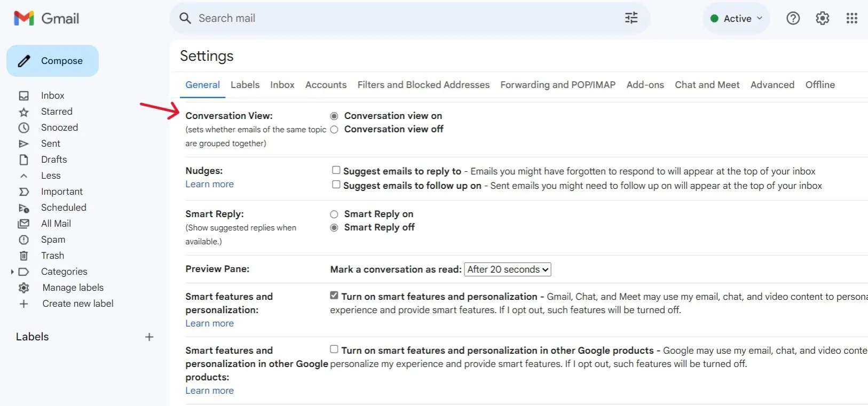The image size is (868, 406).
Task: Open Filters and Blocked Addresses tab
Action: 423,85
